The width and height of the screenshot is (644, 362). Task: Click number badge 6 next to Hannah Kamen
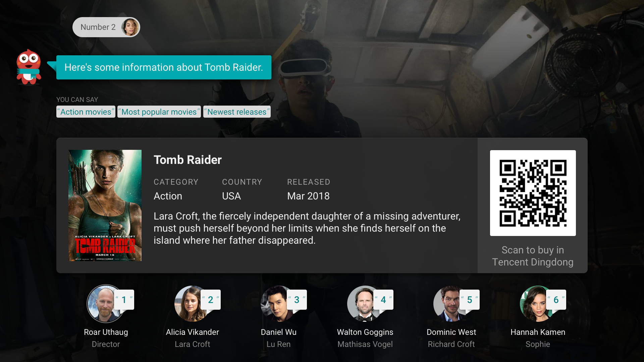[x=556, y=300]
